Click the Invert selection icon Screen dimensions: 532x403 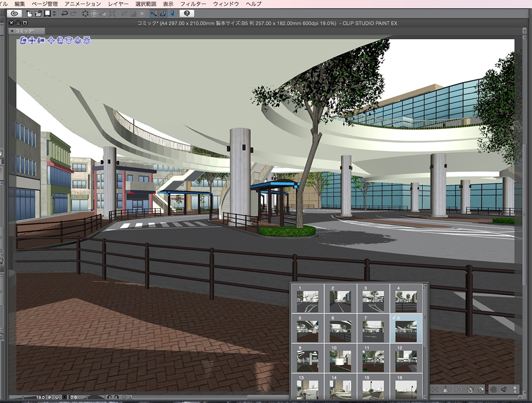tap(124, 14)
